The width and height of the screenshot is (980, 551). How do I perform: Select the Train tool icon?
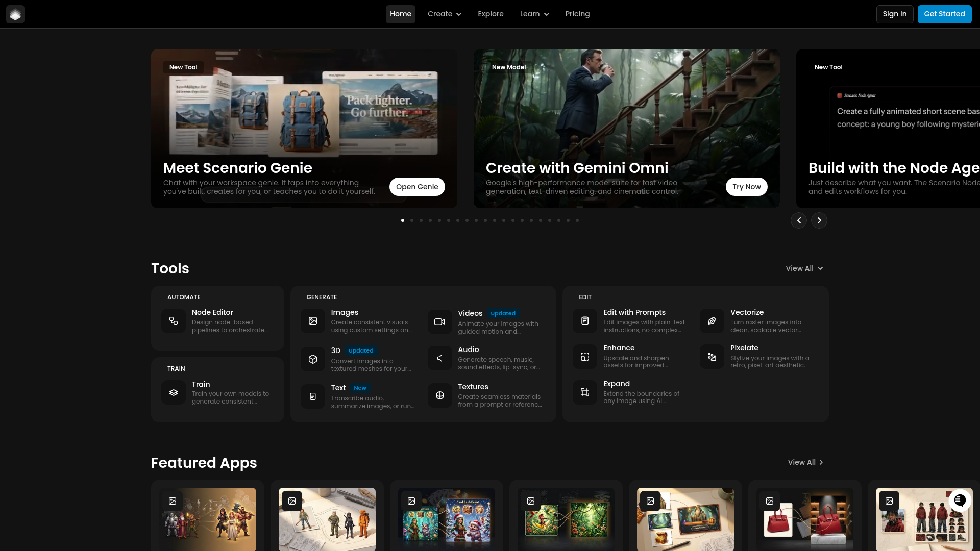[174, 393]
